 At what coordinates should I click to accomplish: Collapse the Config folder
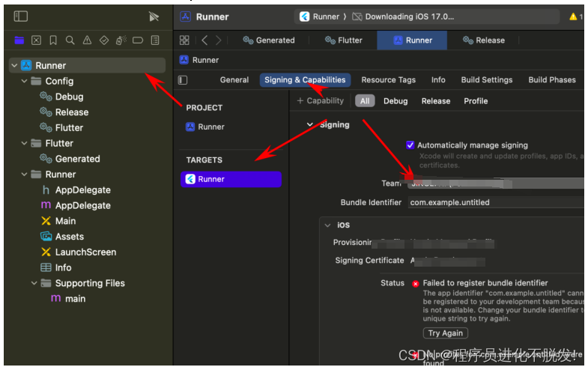point(24,81)
